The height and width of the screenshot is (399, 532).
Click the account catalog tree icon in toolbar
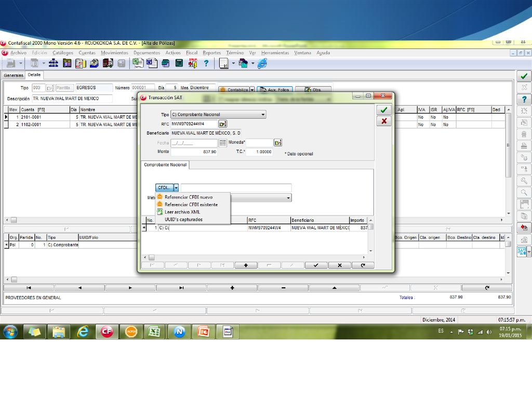click(54, 63)
